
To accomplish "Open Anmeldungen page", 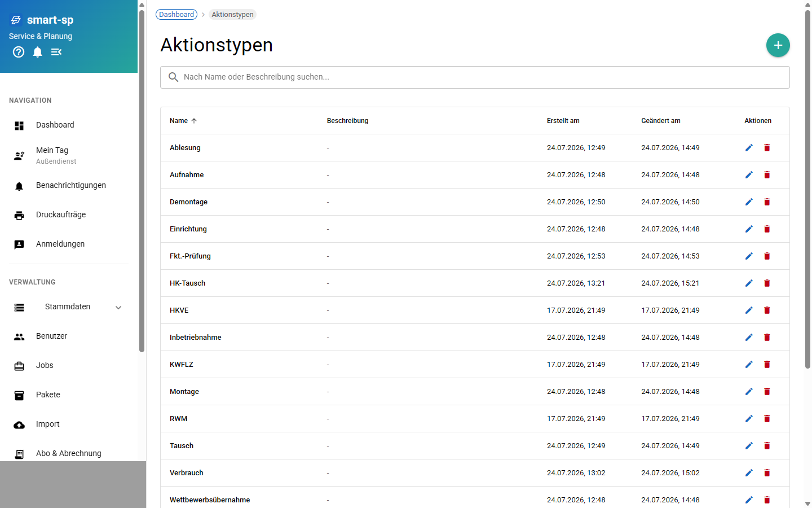I will 69,244.
